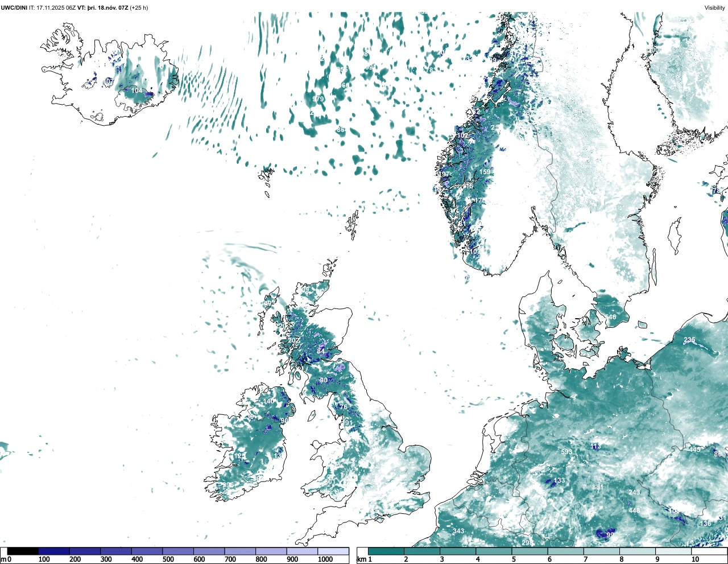Click the '104' value over Iceland

point(137,90)
